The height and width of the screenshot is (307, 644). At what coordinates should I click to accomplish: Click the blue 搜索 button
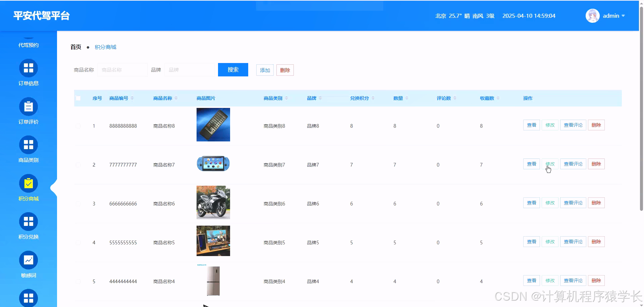233,70
